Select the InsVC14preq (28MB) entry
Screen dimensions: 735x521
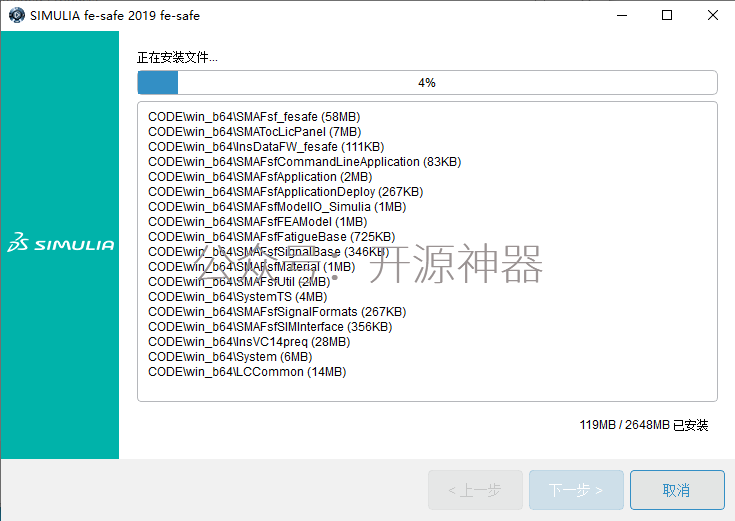click(249, 342)
